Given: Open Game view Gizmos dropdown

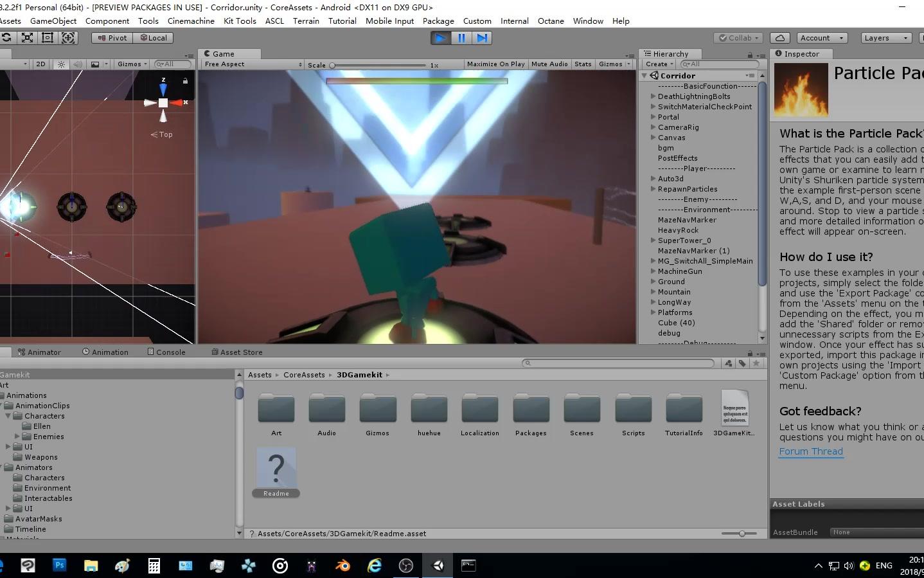Looking at the screenshot, I should 614,64.
